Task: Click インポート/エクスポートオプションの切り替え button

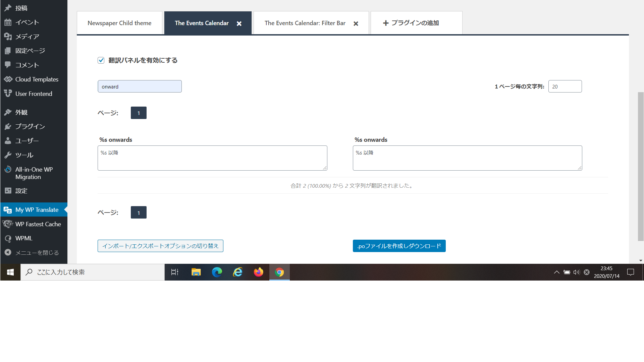Action: click(160, 246)
